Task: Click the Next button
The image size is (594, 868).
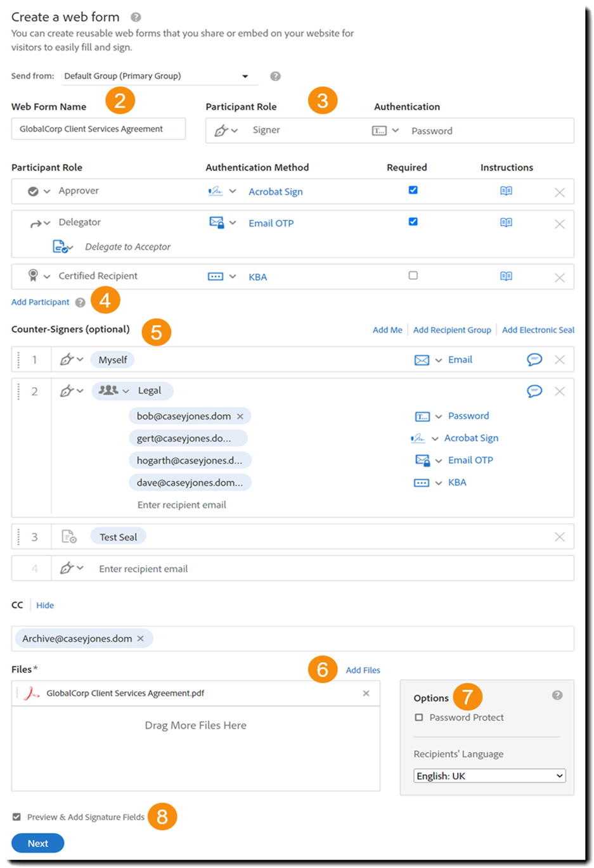Action: point(38,843)
